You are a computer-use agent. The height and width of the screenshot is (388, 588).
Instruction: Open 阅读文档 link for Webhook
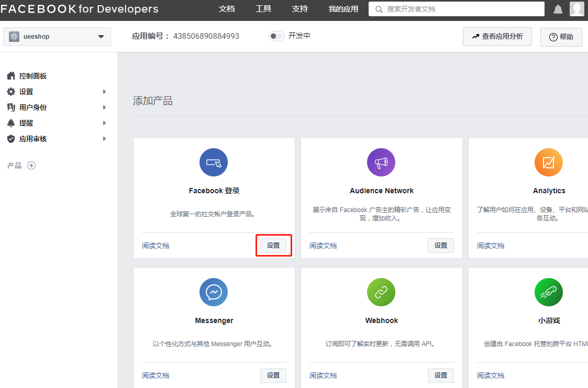pyautogui.click(x=323, y=375)
